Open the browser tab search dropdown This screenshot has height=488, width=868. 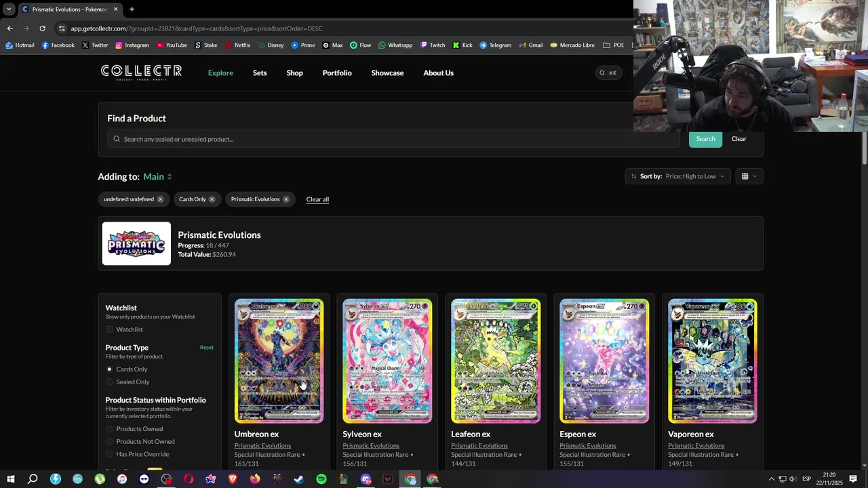coord(9,9)
